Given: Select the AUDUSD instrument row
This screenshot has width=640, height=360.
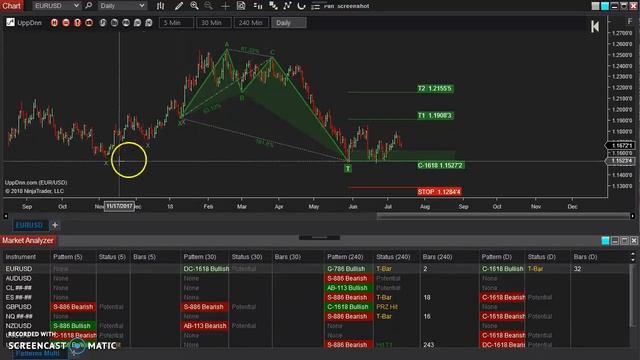Looking at the screenshot, I should pyautogui.click(x=18, y=278).
